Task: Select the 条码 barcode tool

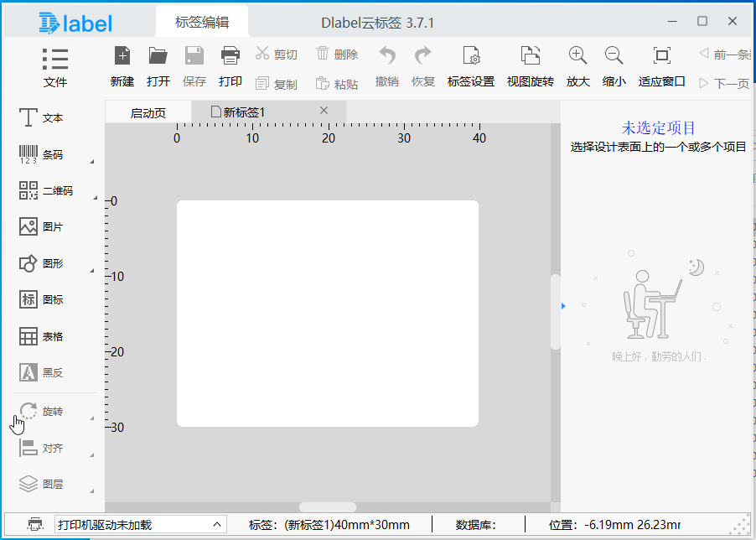Action: (41, 154)
